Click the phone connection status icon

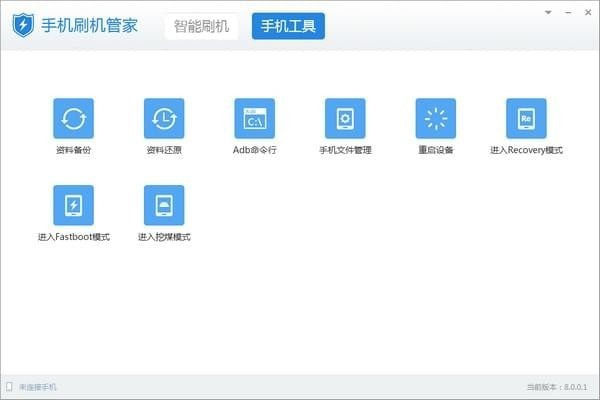[9, 387]
